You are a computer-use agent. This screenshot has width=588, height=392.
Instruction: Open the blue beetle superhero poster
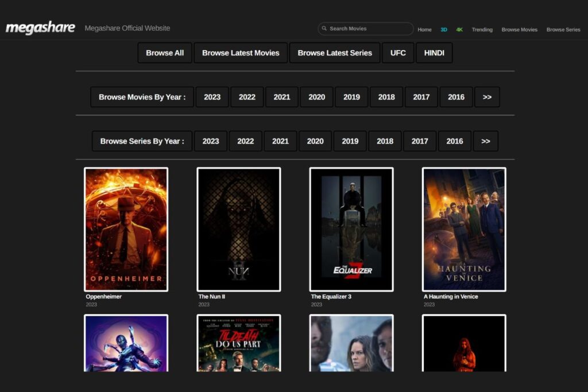click(x=126, y=343)
